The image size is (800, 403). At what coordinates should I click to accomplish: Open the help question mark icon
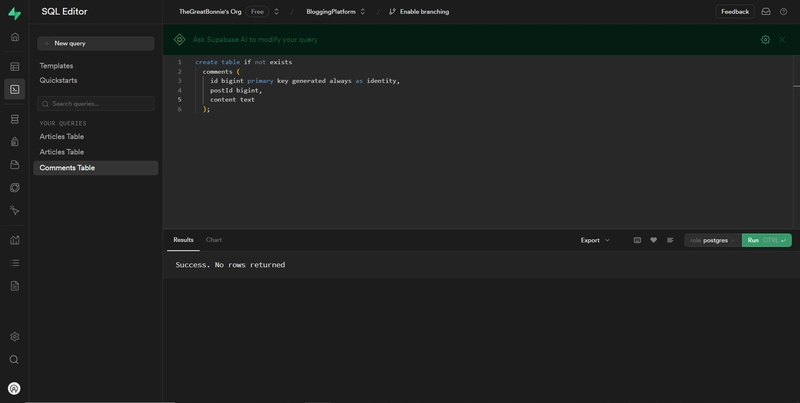point(784,11)
